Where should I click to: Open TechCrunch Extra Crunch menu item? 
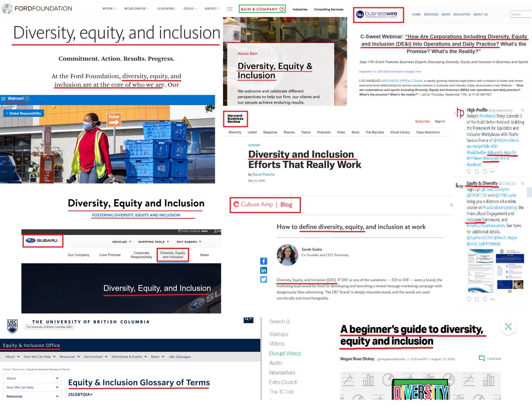tap(283, 382)
